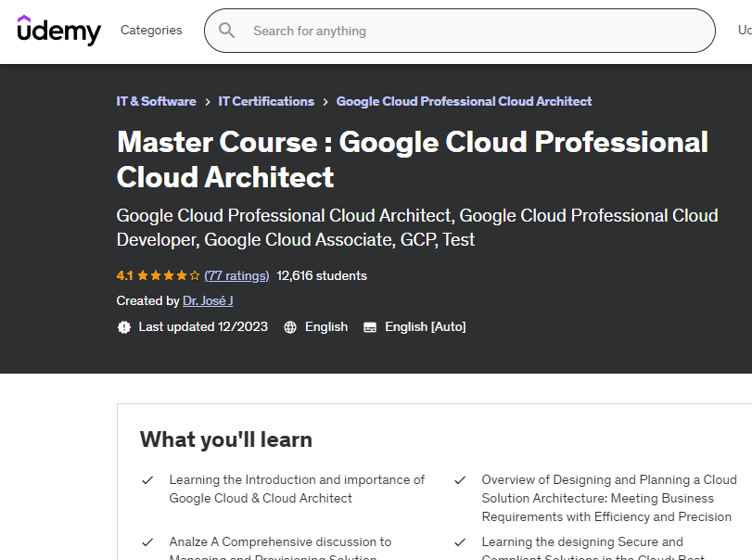Visit instructor Dr. José J profile
Screen dimensions: 752x560
point(210,300)
